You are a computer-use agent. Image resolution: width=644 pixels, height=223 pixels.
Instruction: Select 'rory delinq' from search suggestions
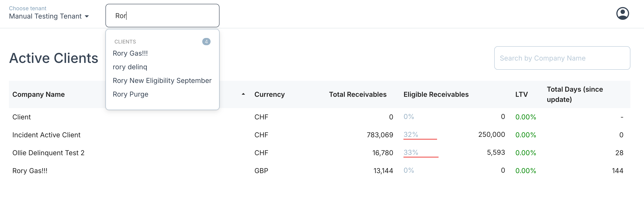[130, 67]
